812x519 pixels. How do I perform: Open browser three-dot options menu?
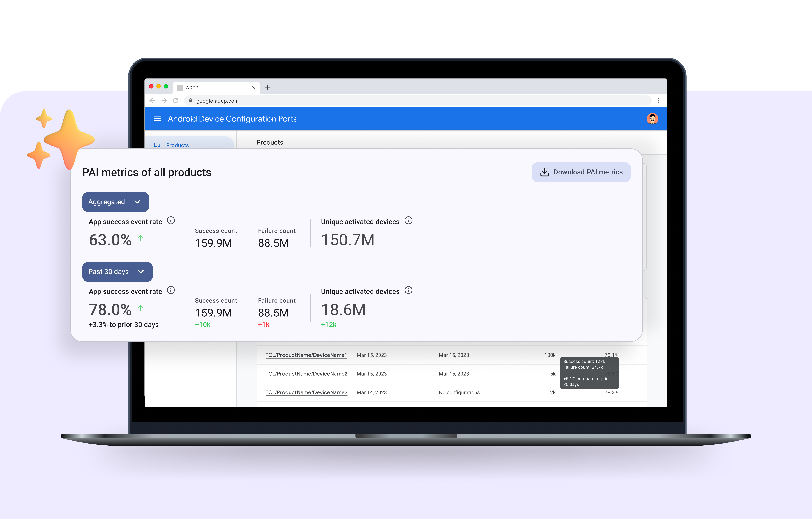pyautogui.click(x=659, y=100)
